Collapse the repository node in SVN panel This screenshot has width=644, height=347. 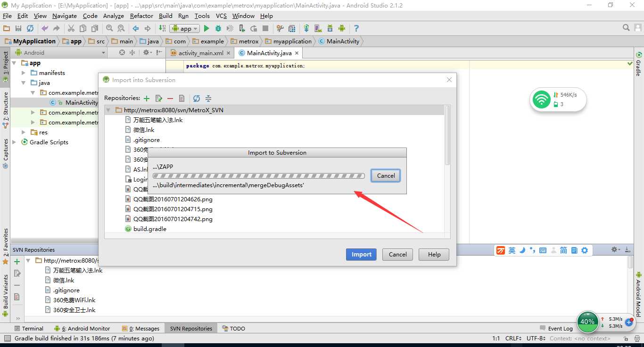[28, 260]
